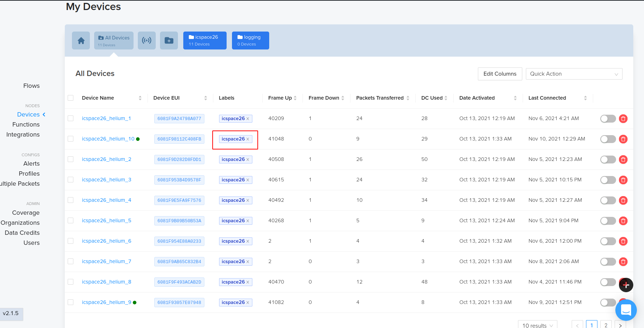Open device link icspace26_helium_8

pyautogui.click(x=106, y=282)
